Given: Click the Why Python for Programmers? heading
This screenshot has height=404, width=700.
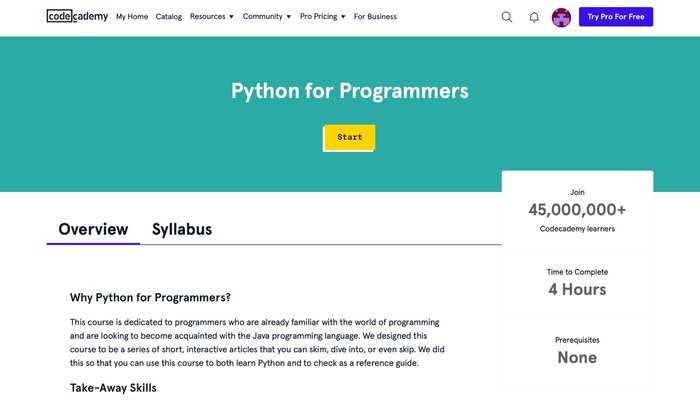Looking at the screenshot, I should (x=150, y=297).
